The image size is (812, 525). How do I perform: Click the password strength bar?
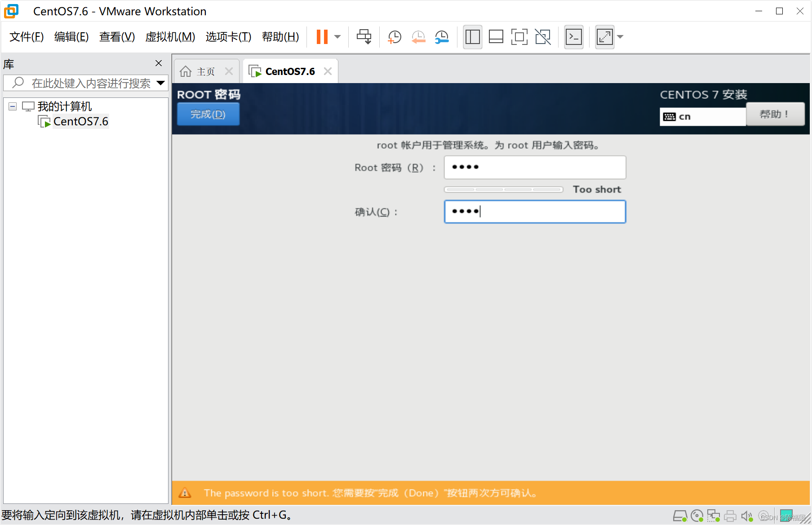pos(504,190)
